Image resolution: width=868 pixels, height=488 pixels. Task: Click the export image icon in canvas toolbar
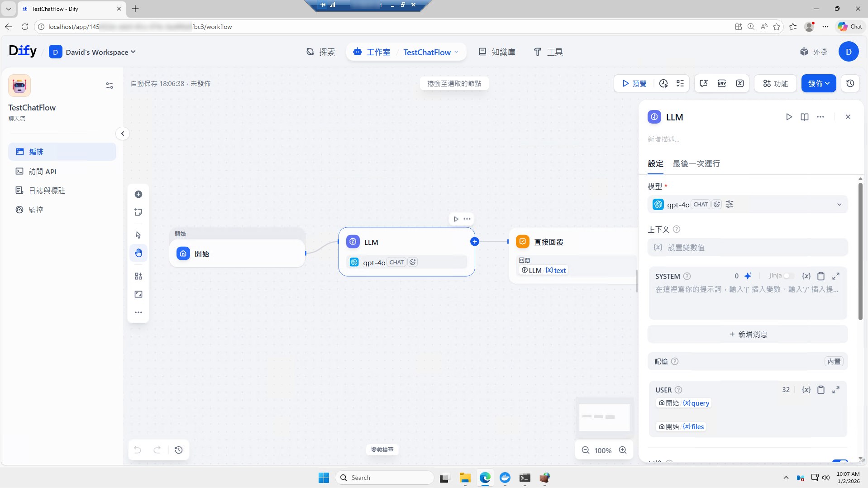pos(138,294)
